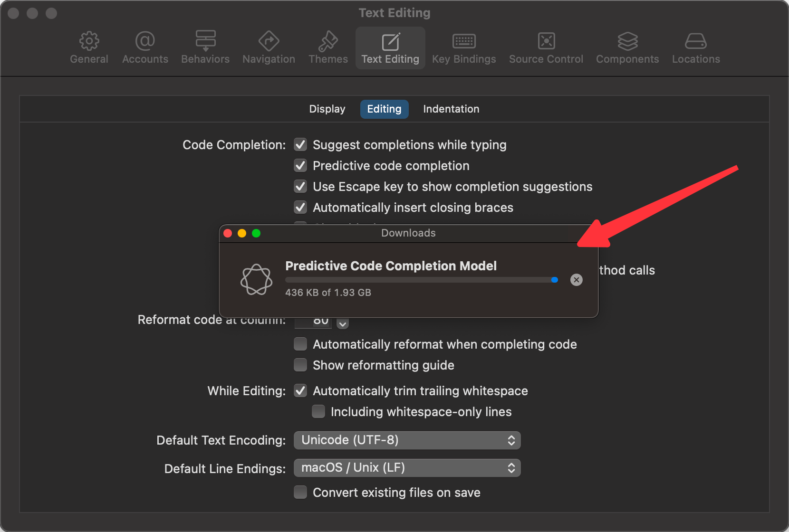Uncheck Suggest completions while typing
The image size is (789, 532).
(300, 145)
